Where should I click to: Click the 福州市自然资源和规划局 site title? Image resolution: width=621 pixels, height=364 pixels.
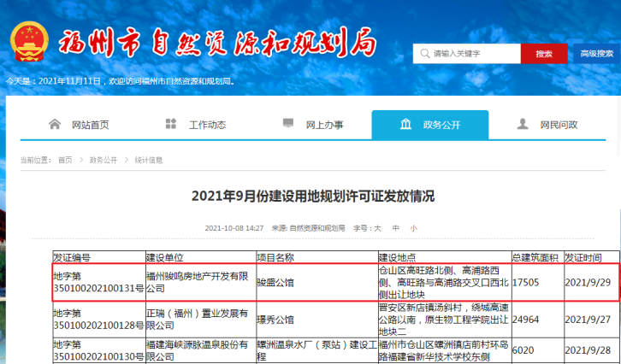point(217,42)
